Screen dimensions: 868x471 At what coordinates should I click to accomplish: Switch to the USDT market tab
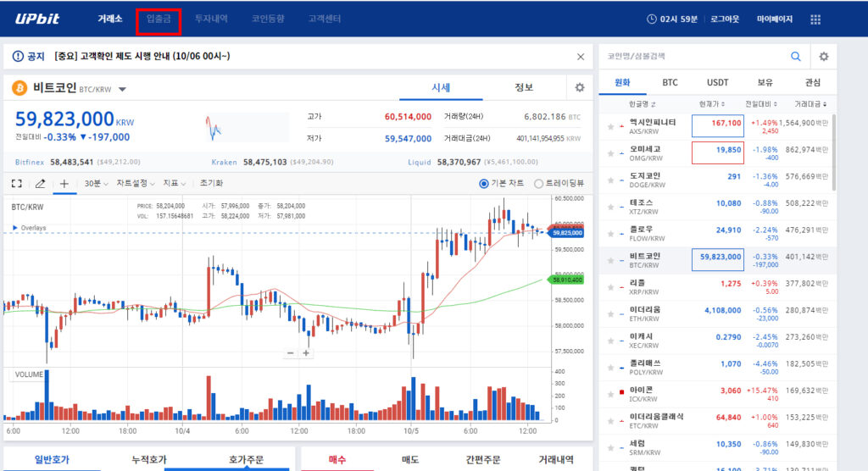(x=717, y=82)
